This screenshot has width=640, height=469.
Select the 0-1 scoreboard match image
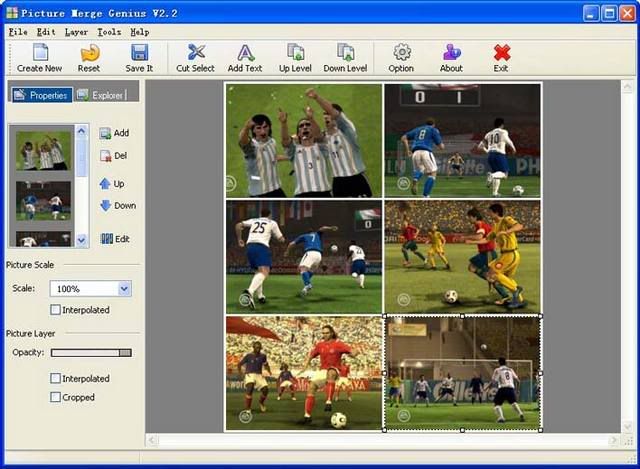(462, 141)
